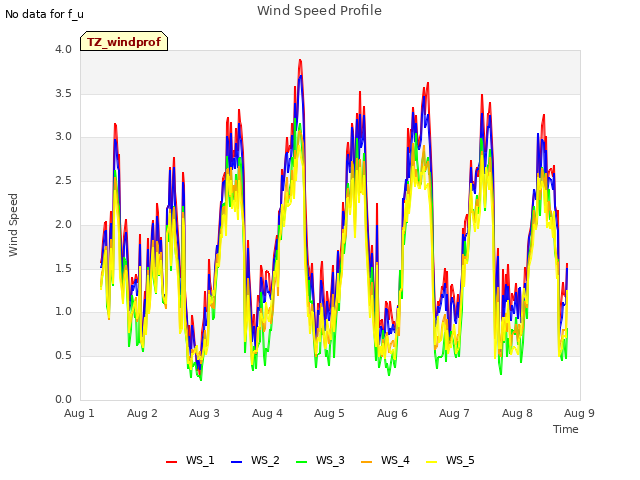Viewport: 640px width, 480px height.
Task: Click the 2.5 y-axis tick label
Action: click(x=63, y=180)
